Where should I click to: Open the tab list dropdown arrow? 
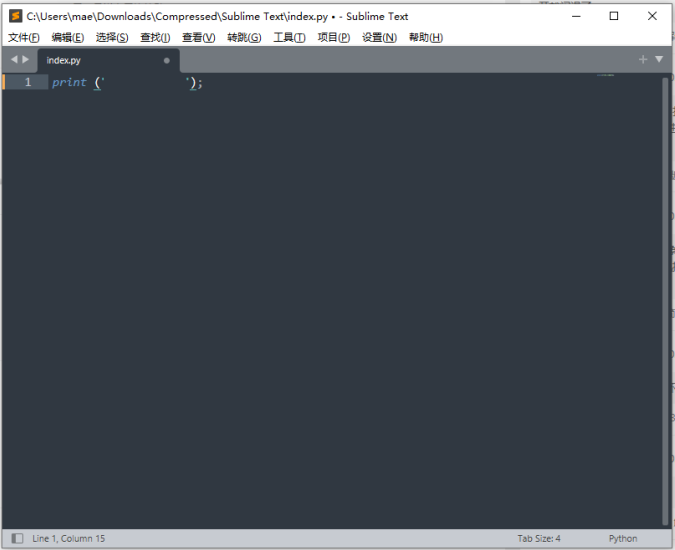click(x=659, y=59)
